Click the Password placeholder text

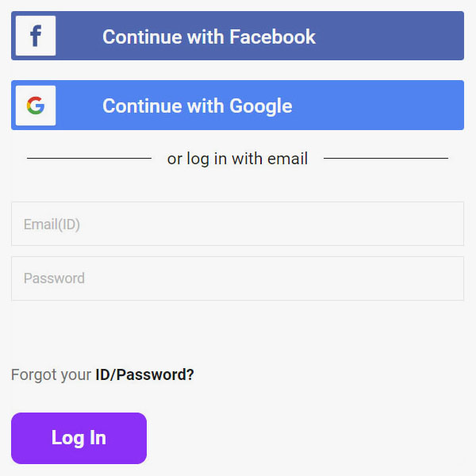54,278
